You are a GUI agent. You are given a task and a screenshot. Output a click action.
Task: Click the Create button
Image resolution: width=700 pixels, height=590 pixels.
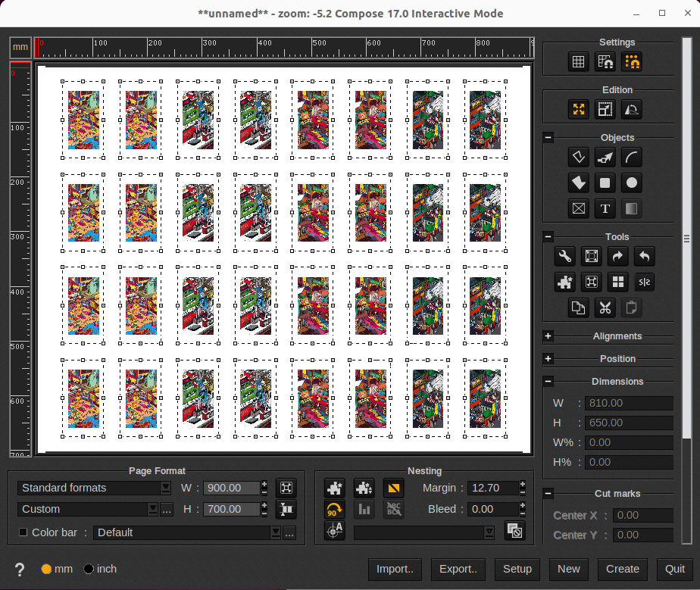click(x=622, y=569)
